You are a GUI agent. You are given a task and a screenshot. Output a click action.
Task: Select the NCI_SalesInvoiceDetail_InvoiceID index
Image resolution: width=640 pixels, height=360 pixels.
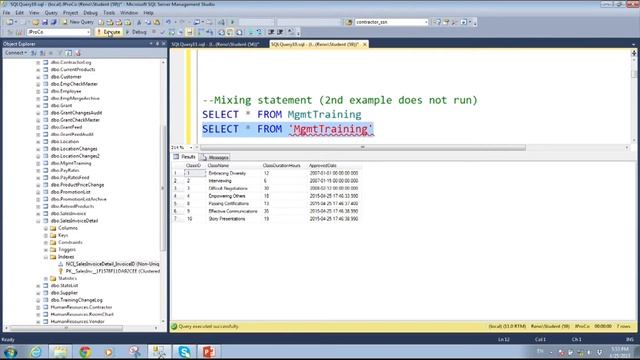coord(112,264)
